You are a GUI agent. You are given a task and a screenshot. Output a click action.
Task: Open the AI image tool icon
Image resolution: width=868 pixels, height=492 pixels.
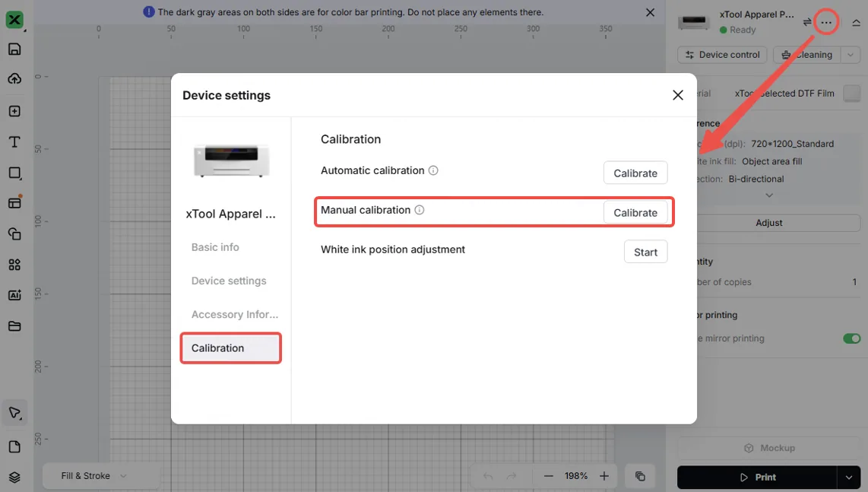[14, 295]
